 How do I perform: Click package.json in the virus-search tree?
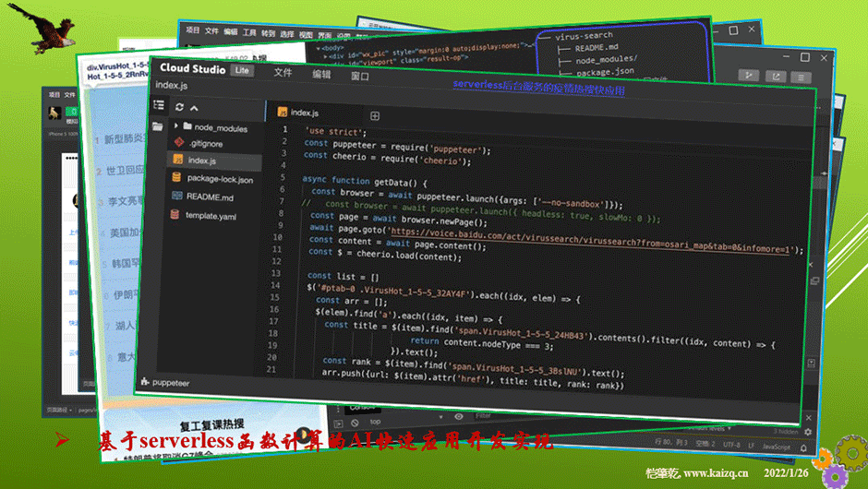[x=605, y=72]
